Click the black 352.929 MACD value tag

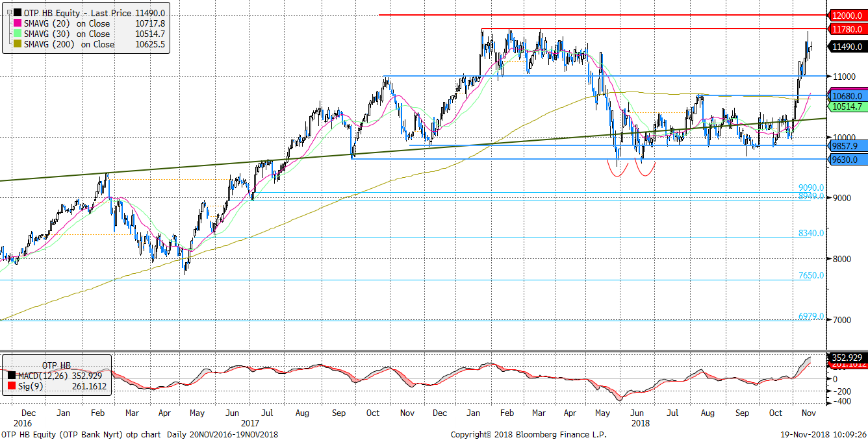[x=847, y=358]
